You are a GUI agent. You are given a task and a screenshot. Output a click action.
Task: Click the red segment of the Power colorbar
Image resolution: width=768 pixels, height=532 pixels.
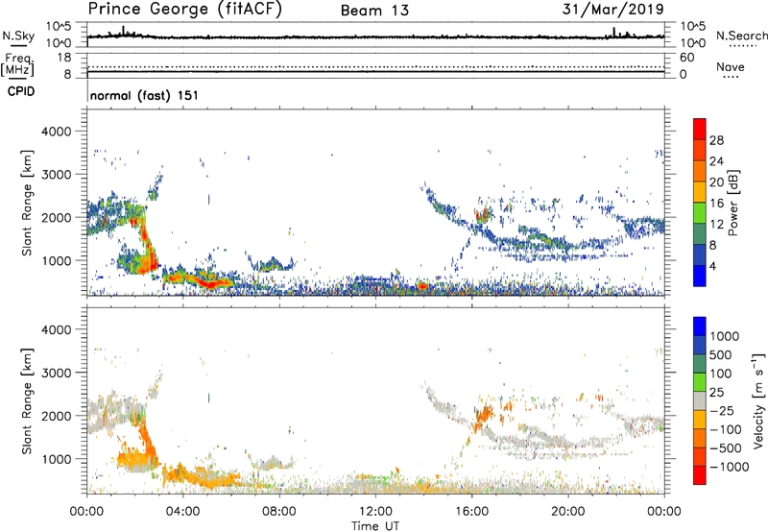[x=700, y=130]
